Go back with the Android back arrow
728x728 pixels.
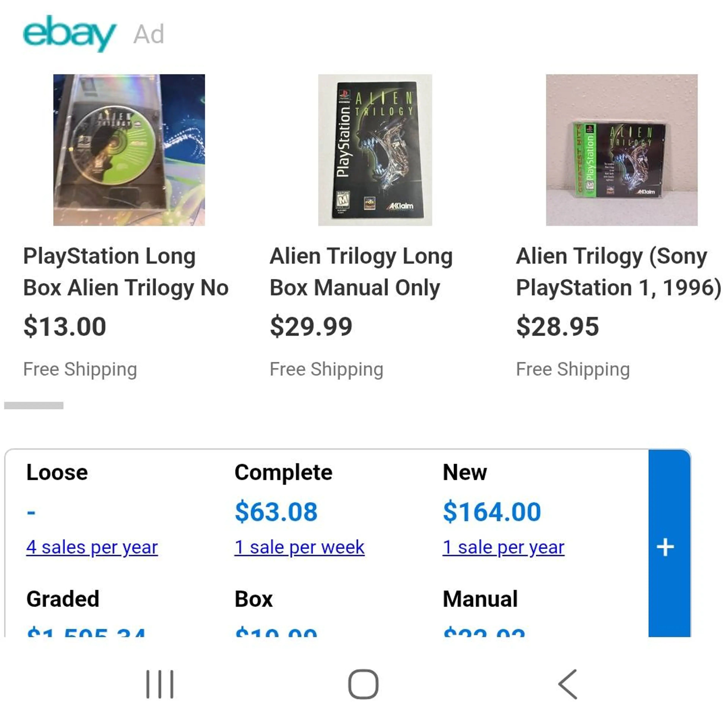pos(567,684)
